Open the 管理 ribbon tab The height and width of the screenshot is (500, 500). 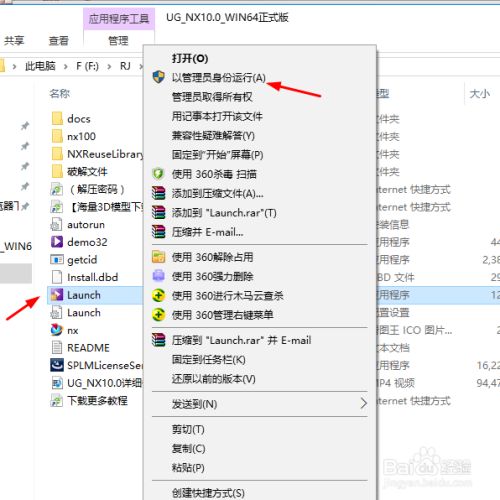(x=118, y=41)
